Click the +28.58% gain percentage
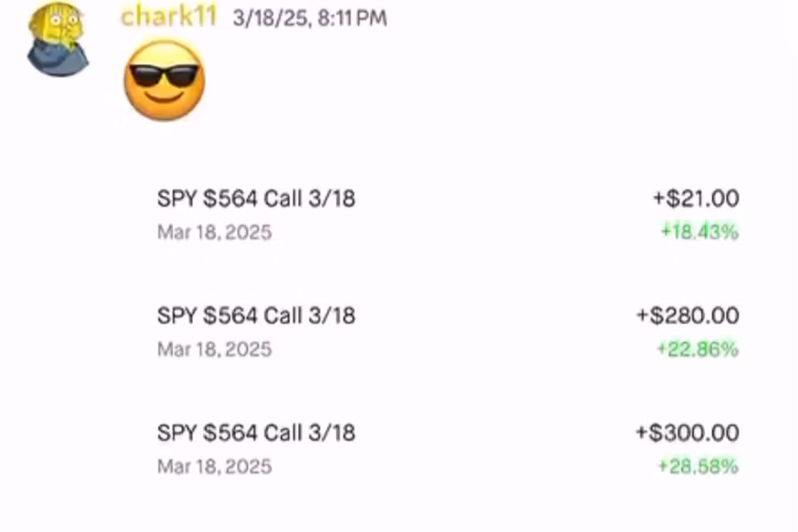Screen dimensions: 798x532 click(697, 466)
